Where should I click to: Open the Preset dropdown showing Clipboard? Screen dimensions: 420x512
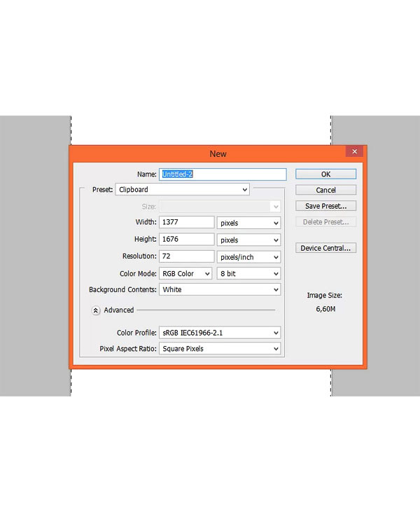[x=183, y=189]
